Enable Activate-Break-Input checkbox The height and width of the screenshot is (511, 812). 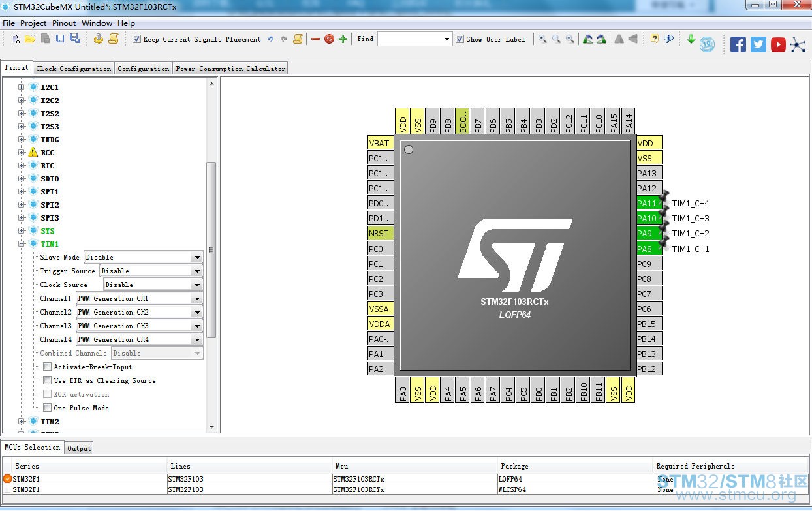47,367
